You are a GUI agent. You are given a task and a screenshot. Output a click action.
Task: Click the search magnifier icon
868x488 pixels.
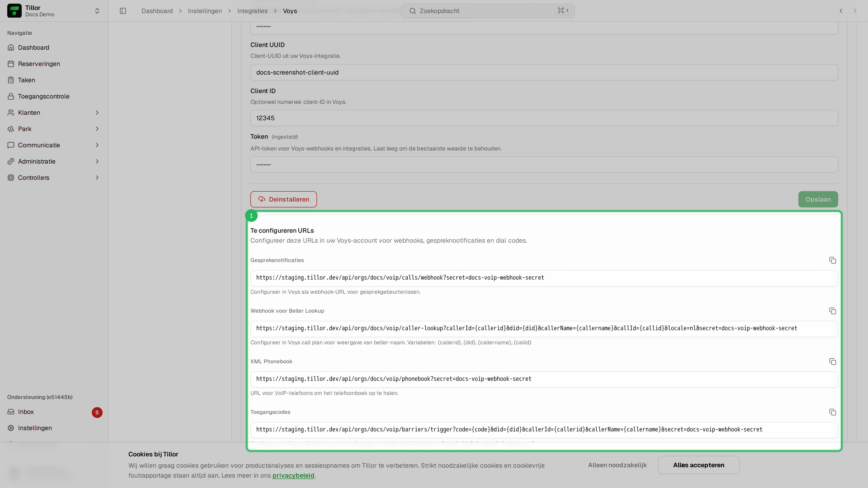click(413, 11)
